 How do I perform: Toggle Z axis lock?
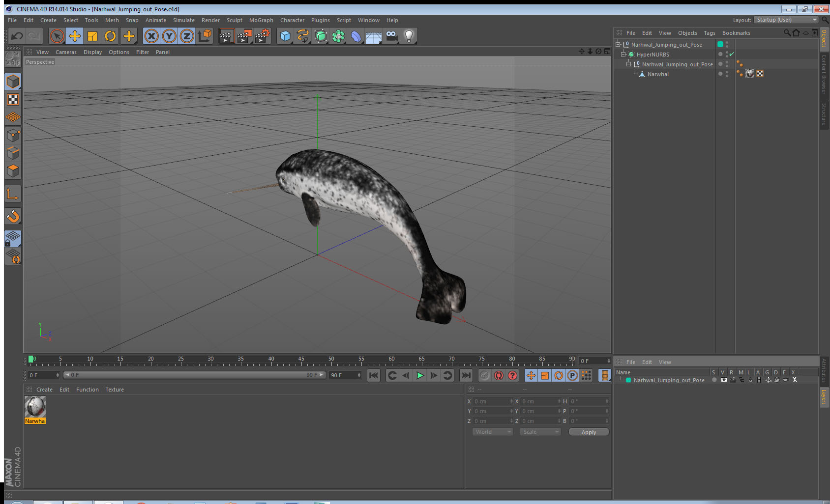187,36
